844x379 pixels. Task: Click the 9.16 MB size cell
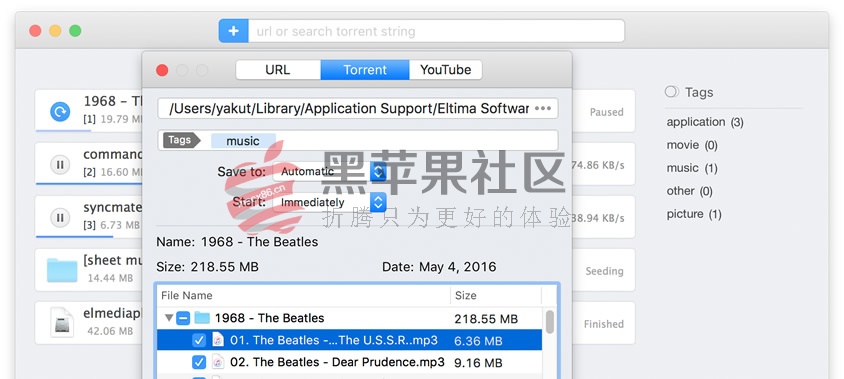coord(478,362)
